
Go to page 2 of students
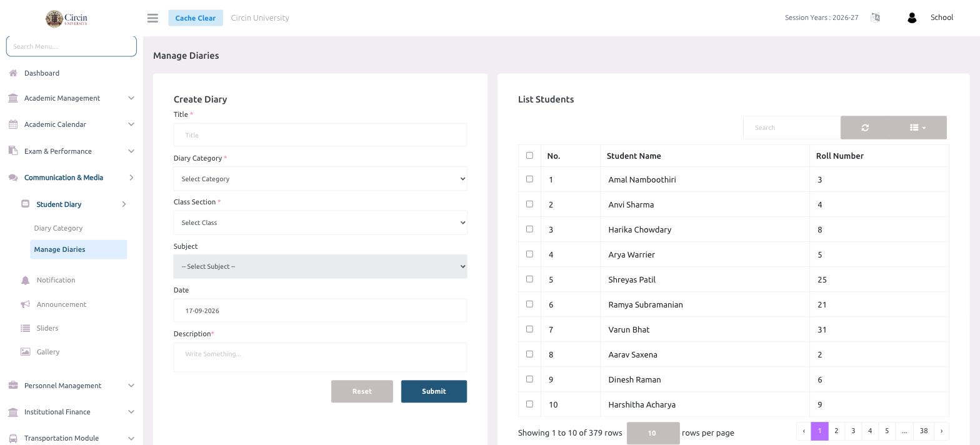pos(836,431)
